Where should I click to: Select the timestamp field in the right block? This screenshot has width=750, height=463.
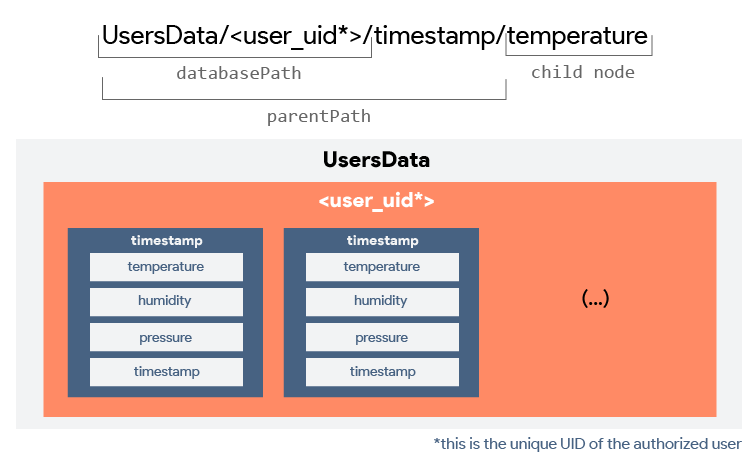382,372
